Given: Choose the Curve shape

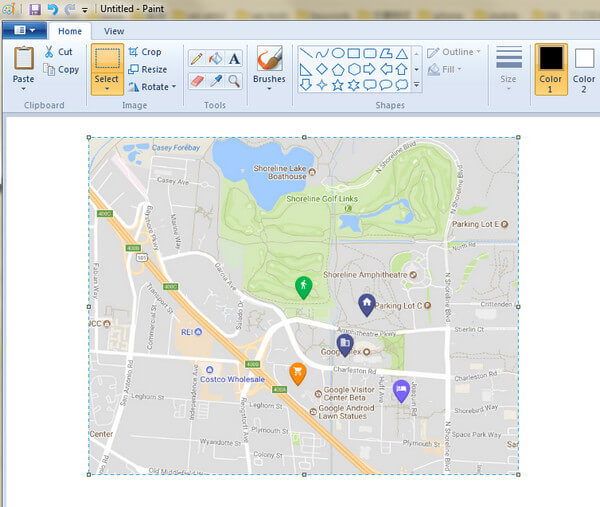Looking at the screenshot, I should coord(321,53).
